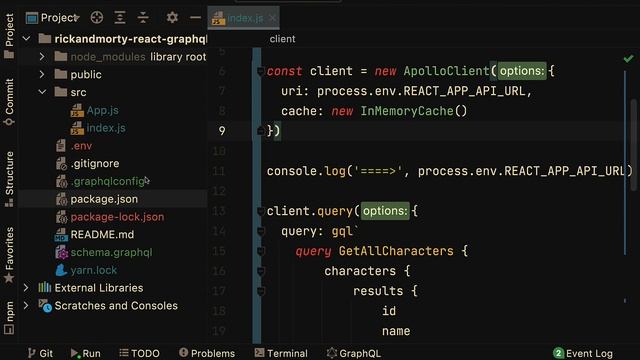Click the fold end marker at line 9

pos(260,131)
